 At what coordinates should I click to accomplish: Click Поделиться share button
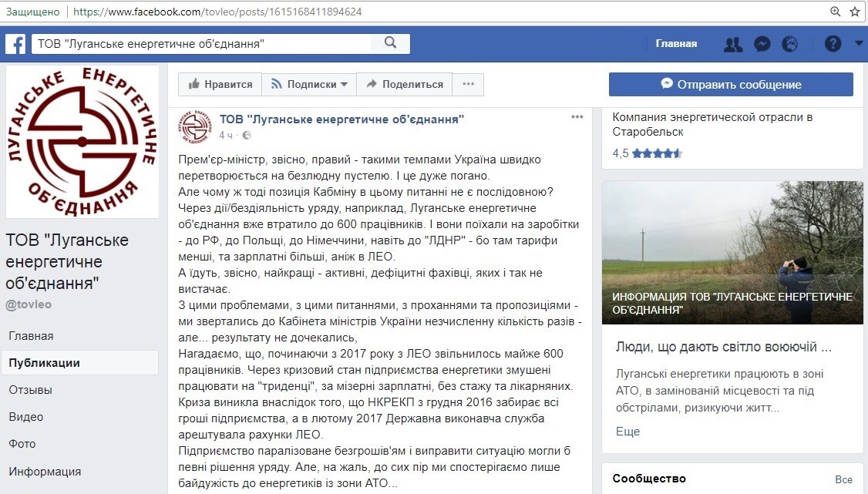[x=405, y=84]
